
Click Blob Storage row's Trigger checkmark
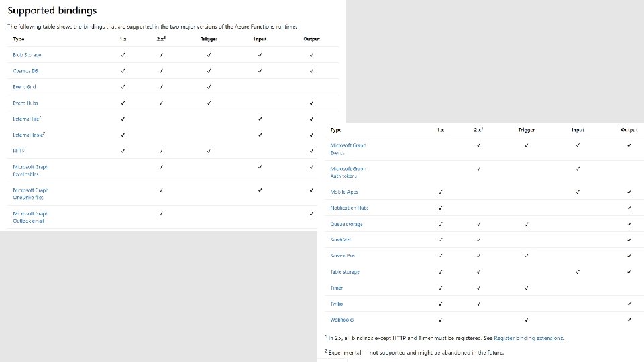pos(209,54)
